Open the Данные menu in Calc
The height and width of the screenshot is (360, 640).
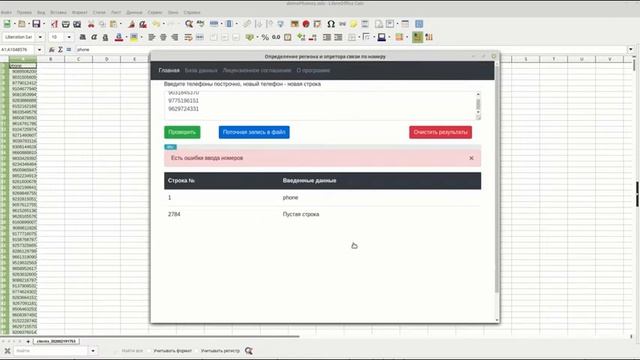coord(134,13)
